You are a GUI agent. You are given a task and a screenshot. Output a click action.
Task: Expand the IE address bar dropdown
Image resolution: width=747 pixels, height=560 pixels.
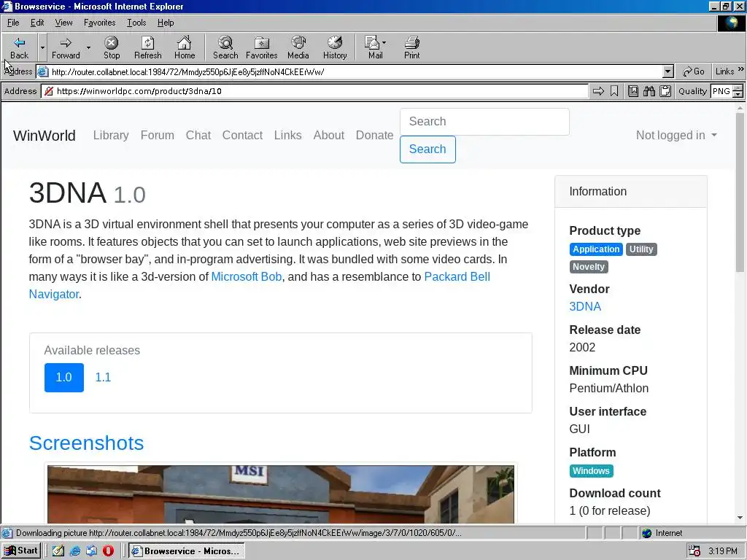[x=668, y=72]
